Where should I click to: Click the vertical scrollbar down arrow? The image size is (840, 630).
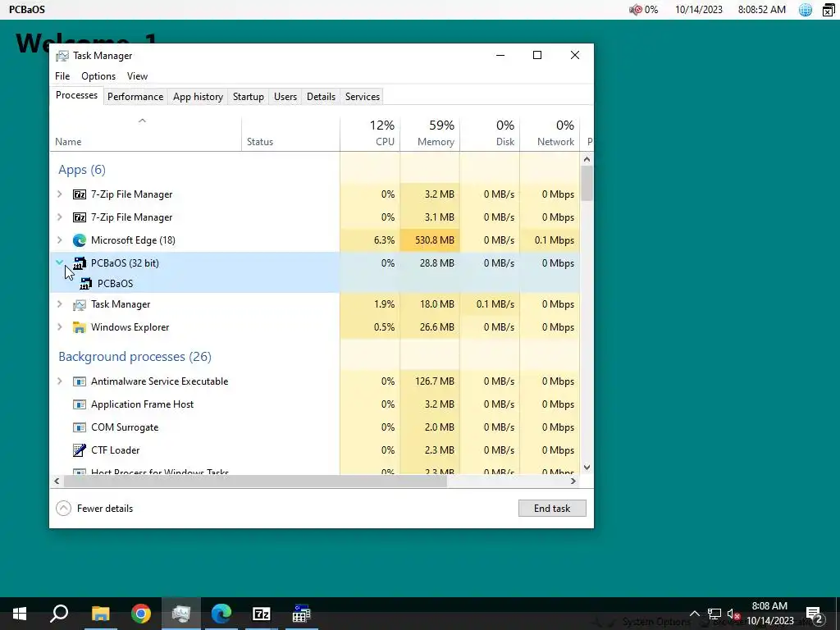tap(587, 468)
